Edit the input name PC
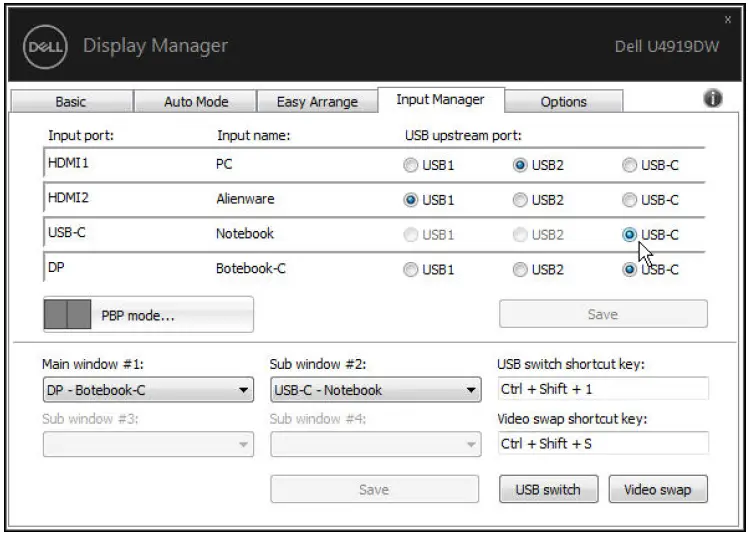 coord(224,164)
